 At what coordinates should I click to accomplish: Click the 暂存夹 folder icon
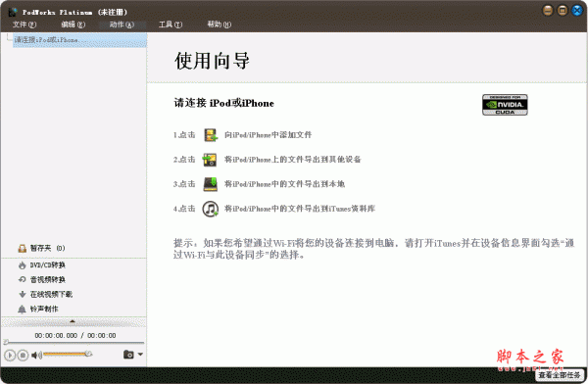tap(23, 248)
